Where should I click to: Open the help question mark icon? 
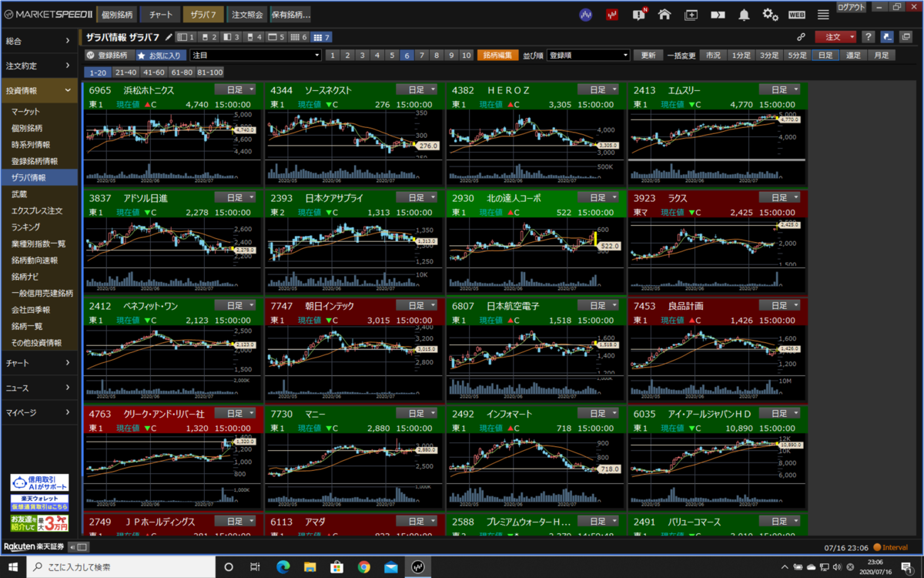pos(868,36)
